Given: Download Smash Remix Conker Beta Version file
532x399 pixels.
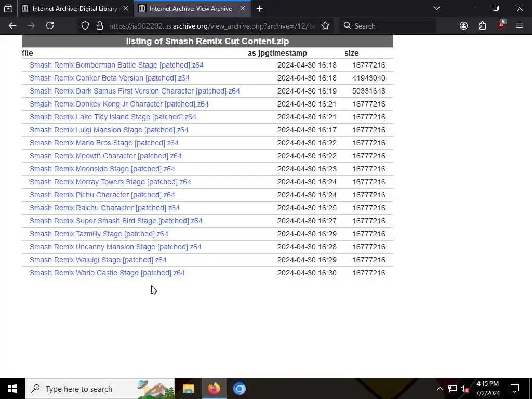Looking at the screenshot, I should coord(109,78).
